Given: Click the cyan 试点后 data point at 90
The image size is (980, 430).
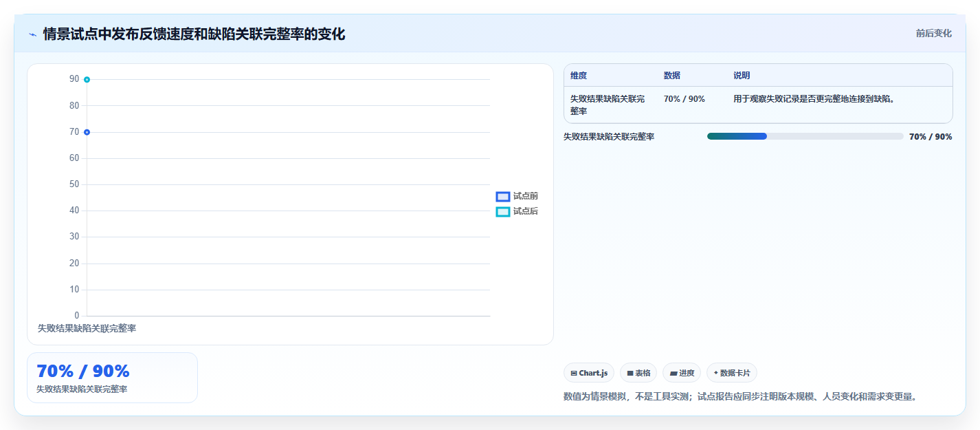Looking at the screenshot, I should [87, 80].
